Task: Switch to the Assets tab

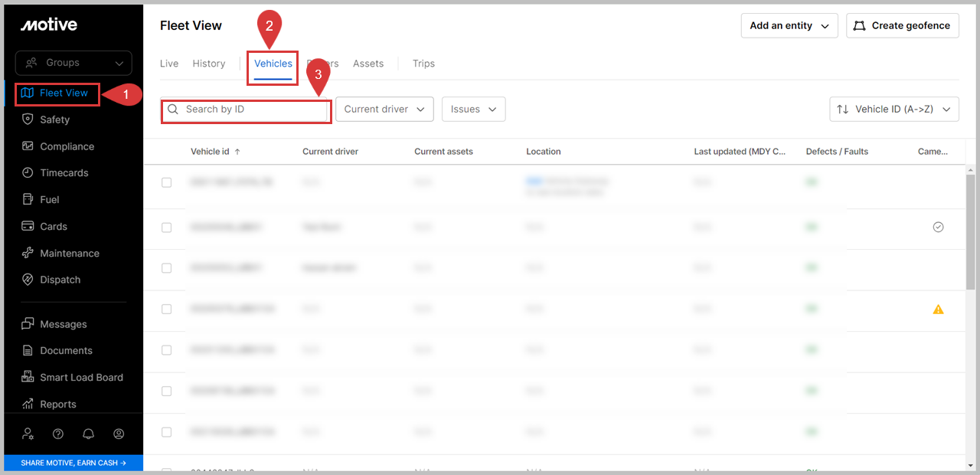Action: click(367, 64)
